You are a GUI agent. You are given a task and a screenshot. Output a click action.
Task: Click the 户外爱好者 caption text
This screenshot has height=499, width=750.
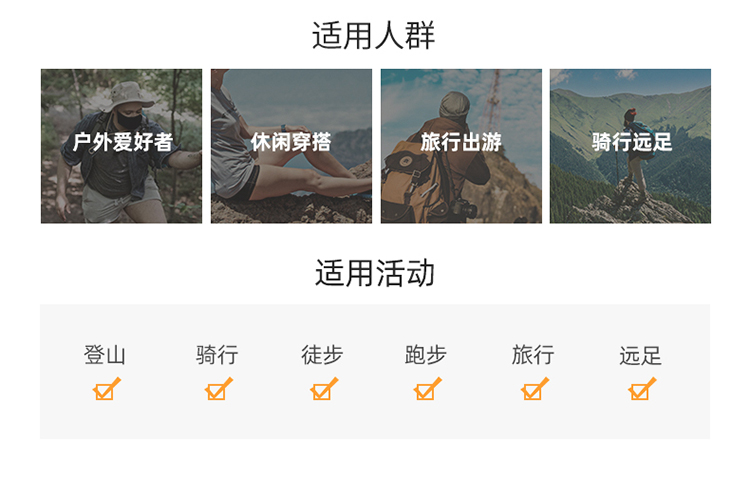[122, 142]
